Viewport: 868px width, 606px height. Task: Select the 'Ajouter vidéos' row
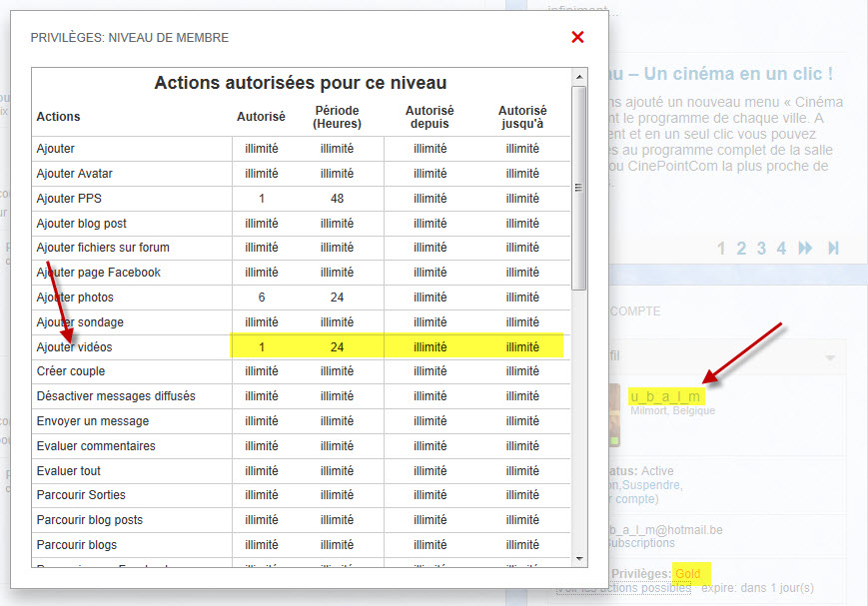click(75, 347)
